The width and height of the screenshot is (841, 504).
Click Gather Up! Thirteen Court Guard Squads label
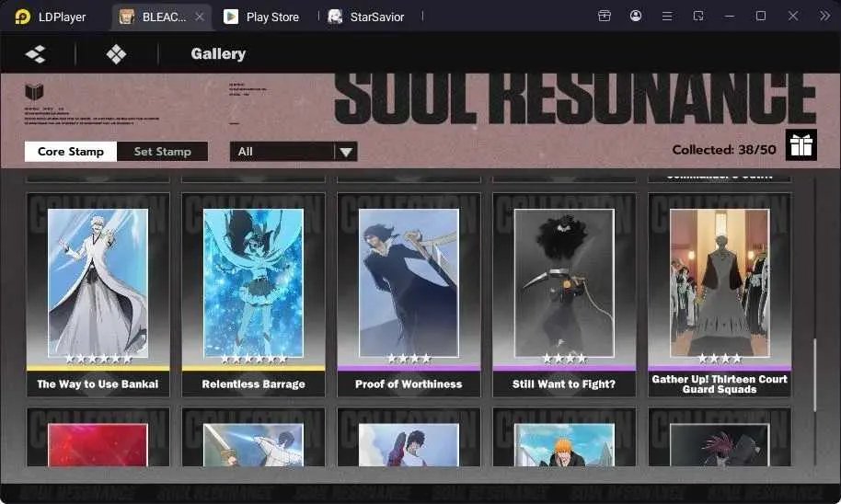pyautogui.click(x=720, y=384)
